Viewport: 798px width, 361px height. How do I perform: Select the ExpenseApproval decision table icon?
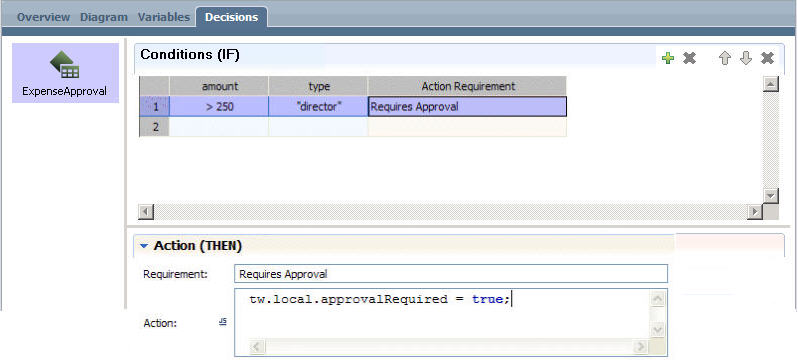tap(64, 65)
